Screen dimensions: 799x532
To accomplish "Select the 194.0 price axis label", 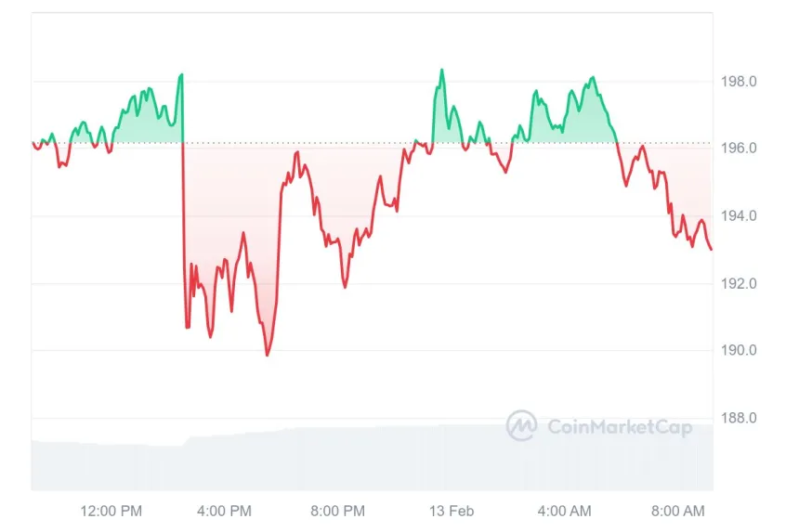I will [740, 216].
